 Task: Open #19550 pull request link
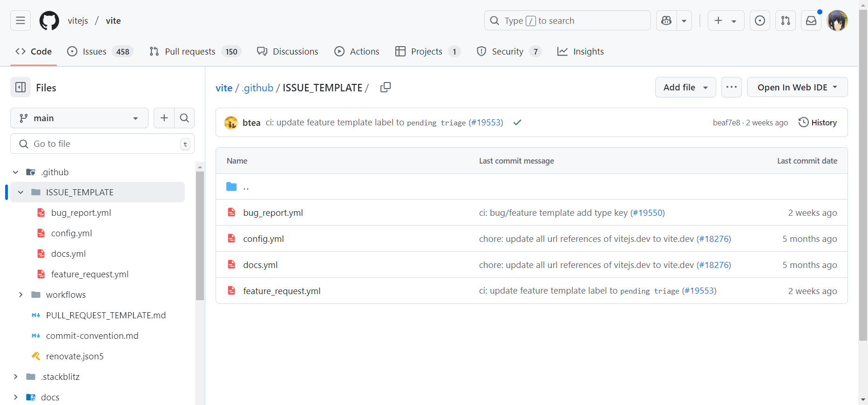point(648,213)
